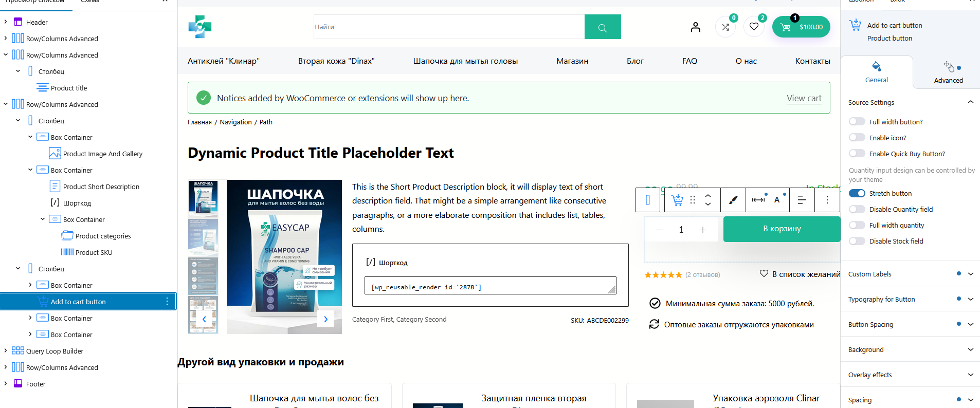Expand the Overlay effects panel
Image resolution: width=980 pixels, height=408 pixels.
click(971, 375)
